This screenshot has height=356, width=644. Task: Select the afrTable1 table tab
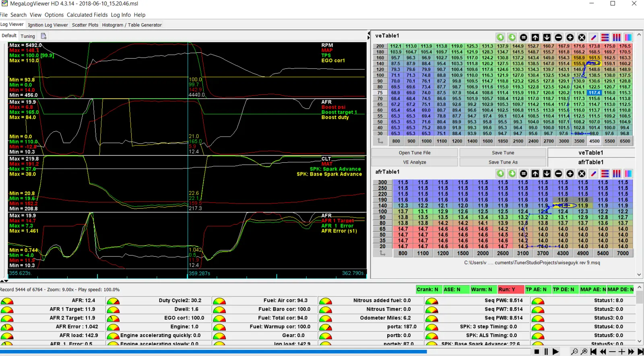click(x=590, y=162)
